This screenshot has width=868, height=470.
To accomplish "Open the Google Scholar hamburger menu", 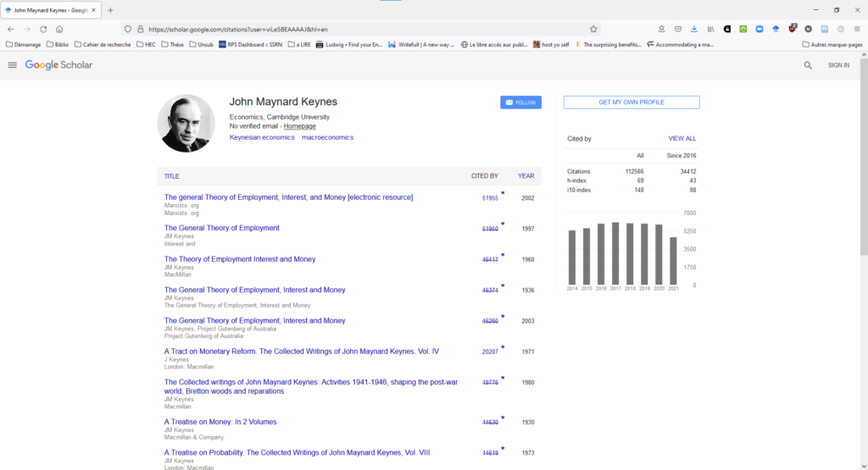I will 12,65.
